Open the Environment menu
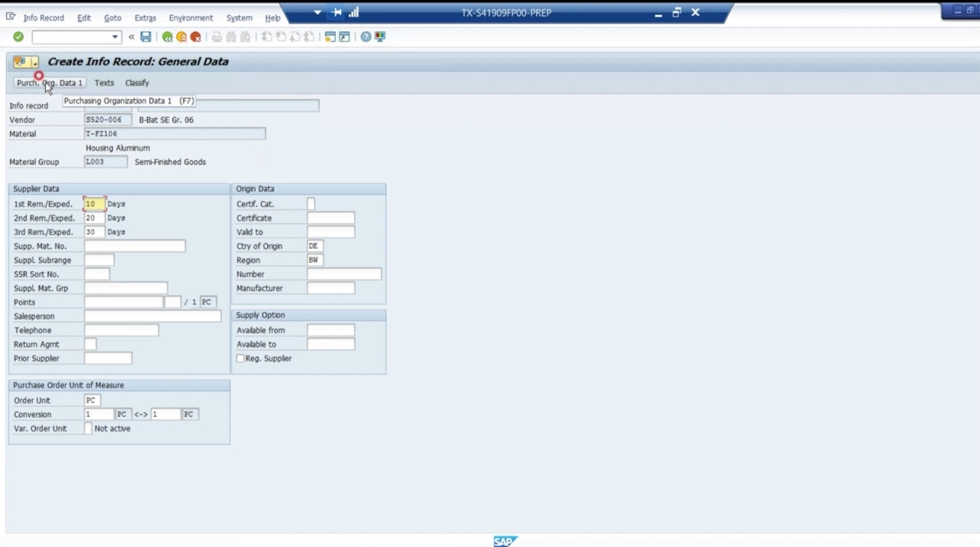 (190, 18)
